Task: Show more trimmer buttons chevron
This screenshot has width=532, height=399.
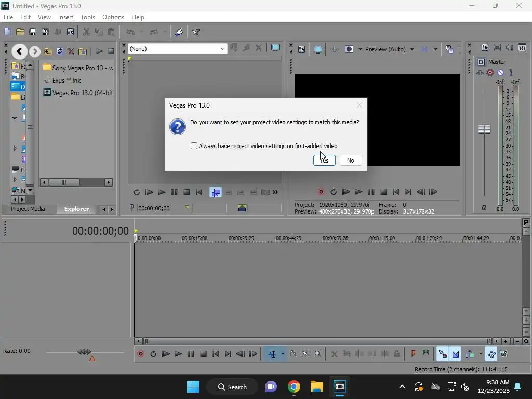Action: 275,192
